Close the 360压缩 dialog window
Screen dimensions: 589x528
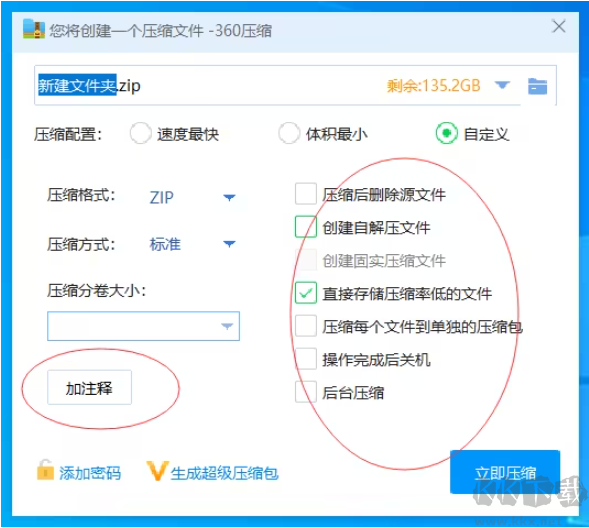click(559, 26)
